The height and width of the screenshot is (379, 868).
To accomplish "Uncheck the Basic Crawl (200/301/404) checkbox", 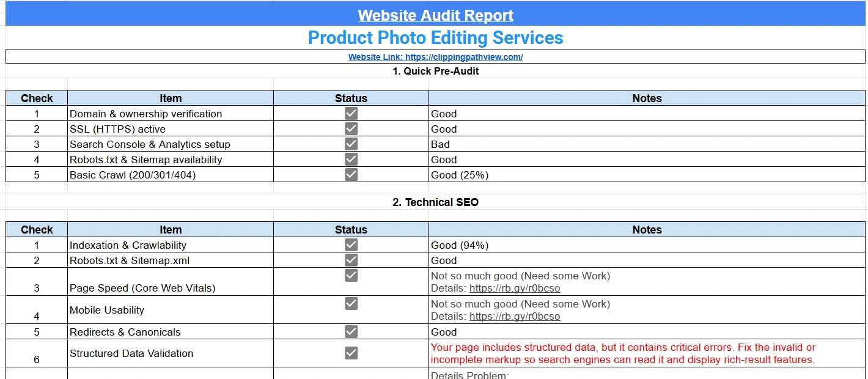I will pos(351,175).
